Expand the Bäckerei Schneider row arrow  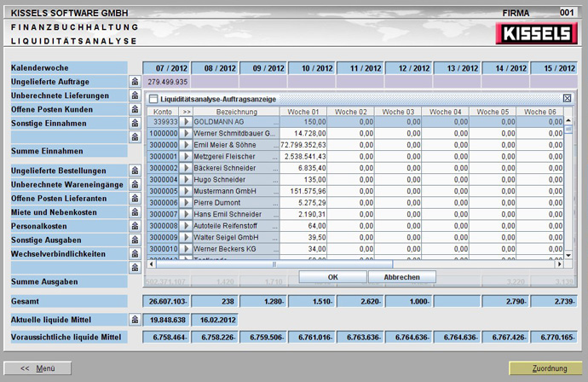pyautogui.click(x=186, y=168)
